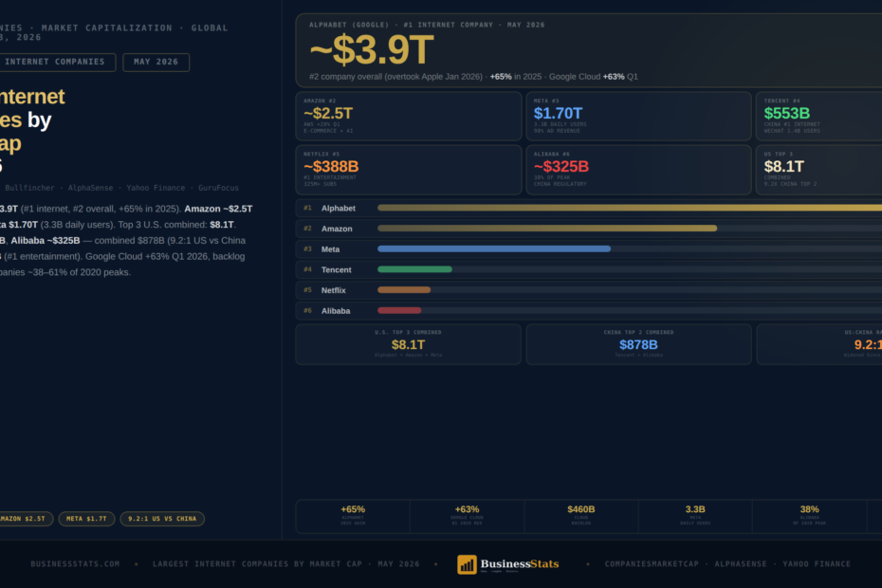Select the META $1.7T pill
Screen dimensions: 882x588
pyautogui.click(x=86, y=519)
